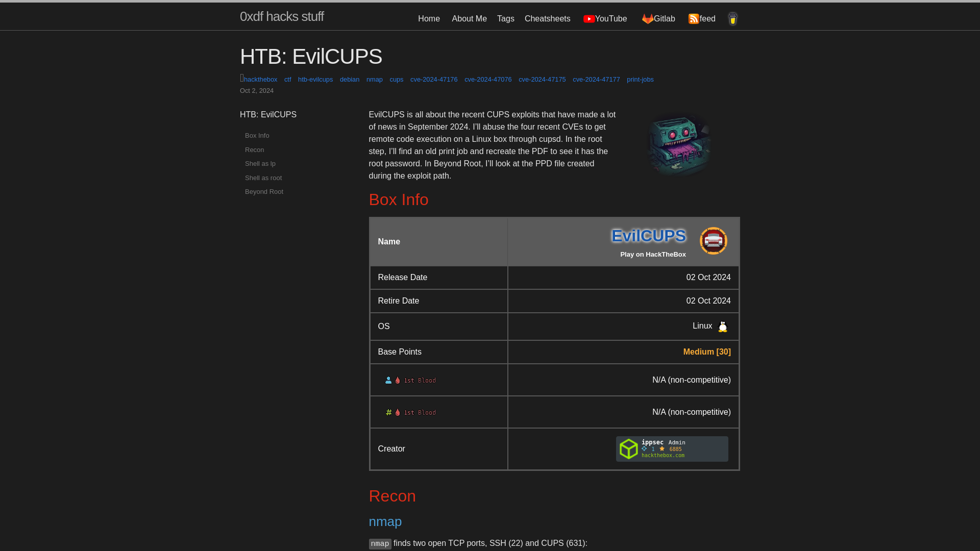Open the About Me page
This screenshot has width=980, height=551.
pos(469,19)
